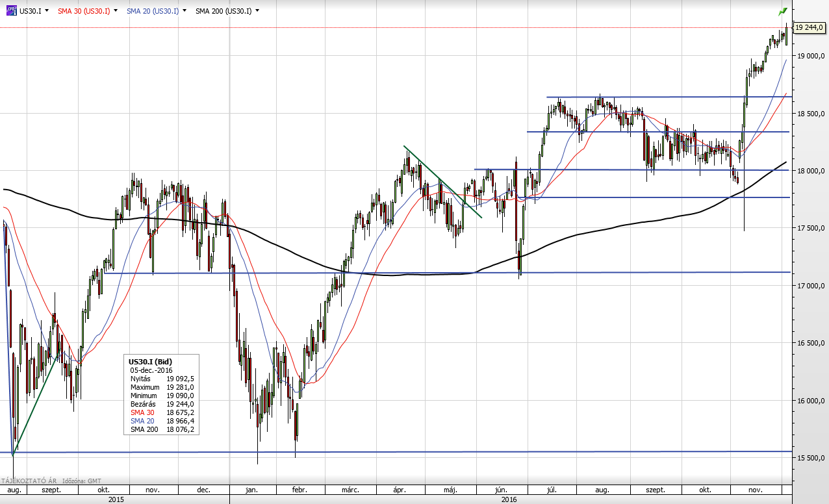
Task: Click the 'júl.' month label
Action: coord(552,490)
